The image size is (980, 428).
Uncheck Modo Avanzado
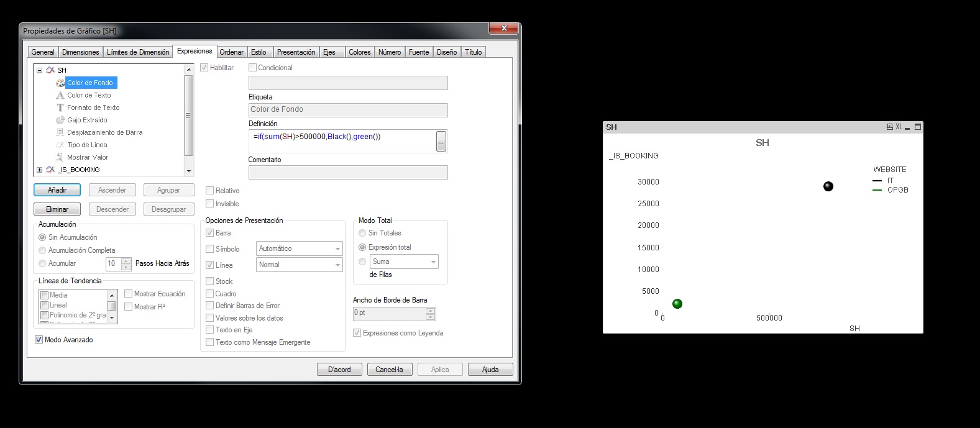coord(39,340)
